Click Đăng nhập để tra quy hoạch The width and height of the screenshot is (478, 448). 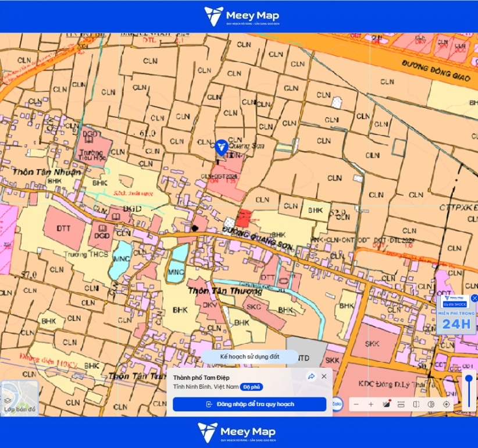coord(249,404)
